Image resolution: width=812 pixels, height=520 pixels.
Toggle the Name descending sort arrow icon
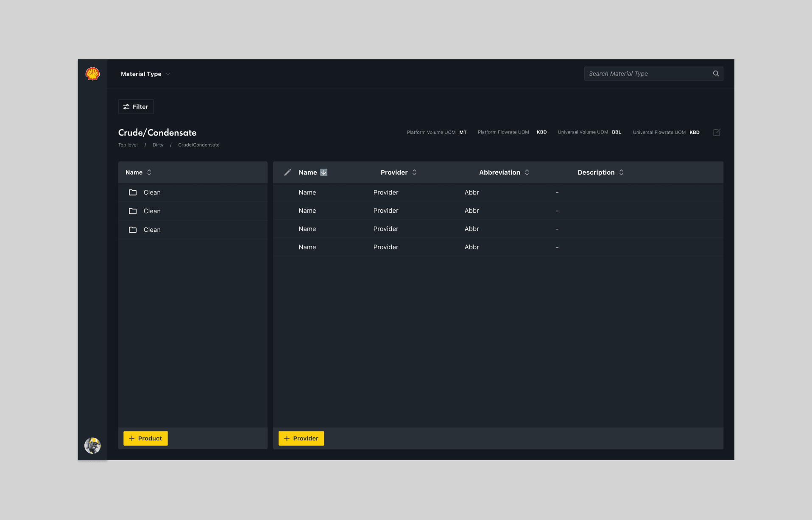324,172
